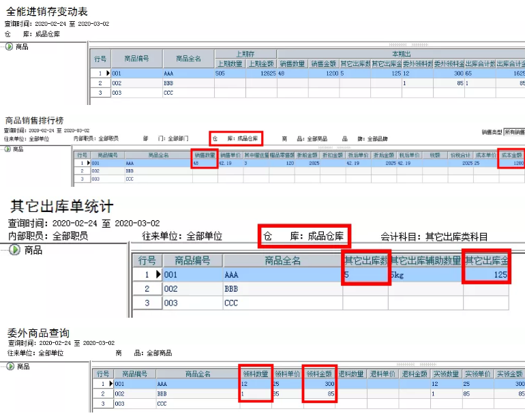This screenshot has width=525, height=420.
Task: Select BBB row in 其它出库单统计
Action: (320, 288)
